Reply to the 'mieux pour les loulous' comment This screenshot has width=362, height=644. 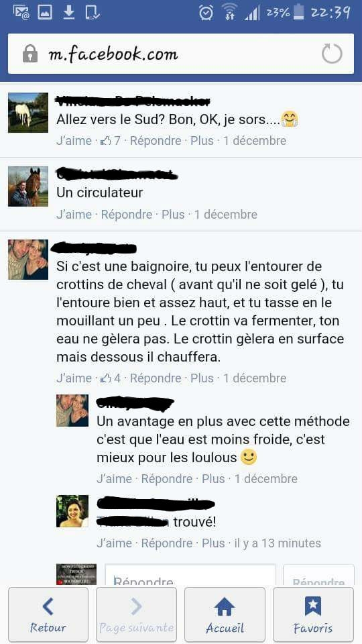(167, 479)
